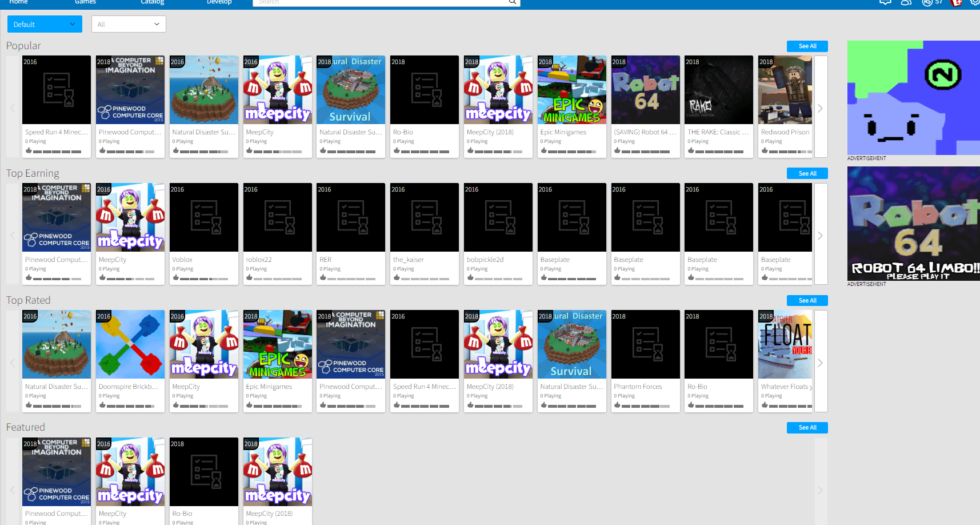Image resolution: width=980 pixels, height=525 pixels.
Task: Click rating bar on Top Rated Ro-Bio card
Action: (x=719, y=406)
